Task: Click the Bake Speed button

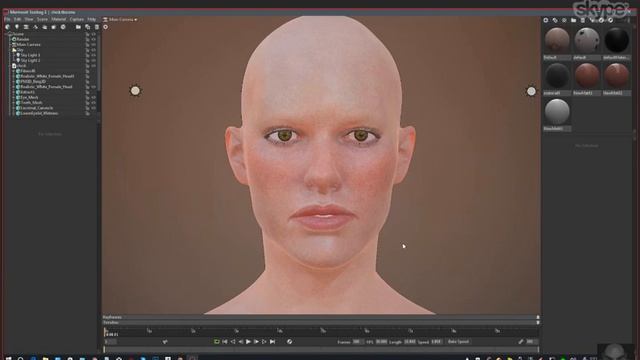Action: (458, 342)
